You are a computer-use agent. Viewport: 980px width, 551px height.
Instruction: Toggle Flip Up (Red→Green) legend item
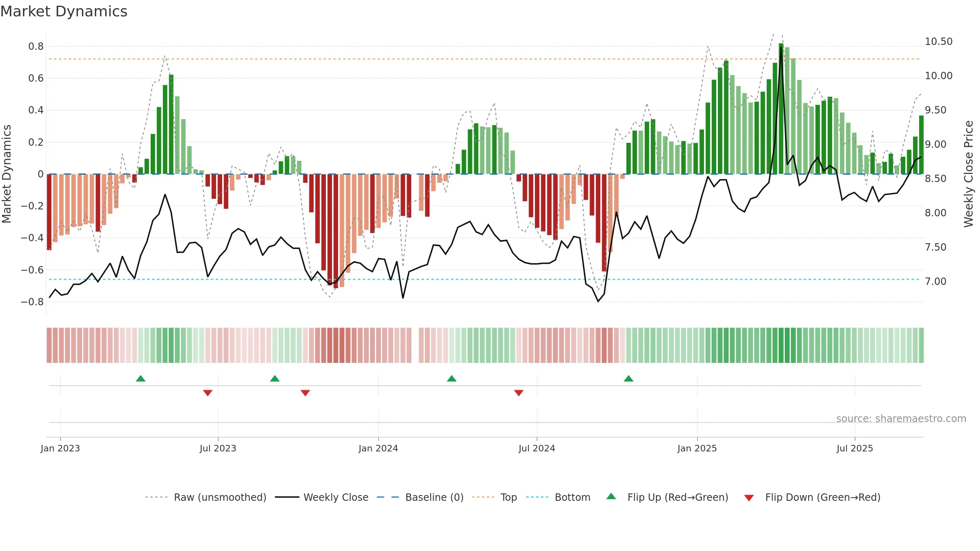click(667, 497)
